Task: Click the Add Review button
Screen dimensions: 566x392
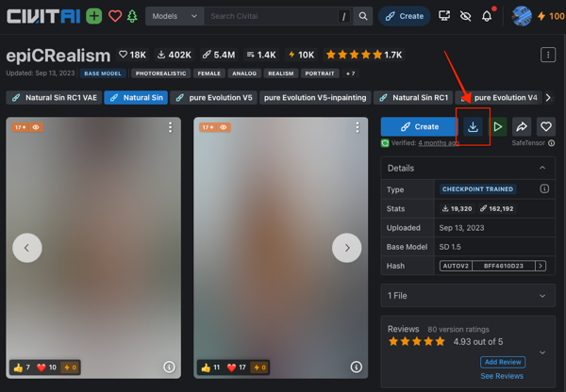Action: point(502,362)
